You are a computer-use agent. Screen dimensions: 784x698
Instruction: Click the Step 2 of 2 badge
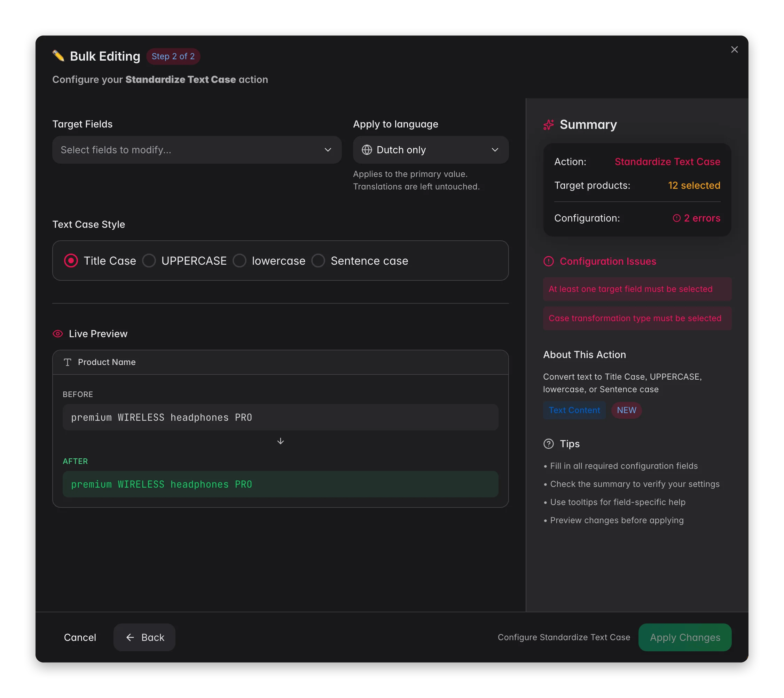173,56
